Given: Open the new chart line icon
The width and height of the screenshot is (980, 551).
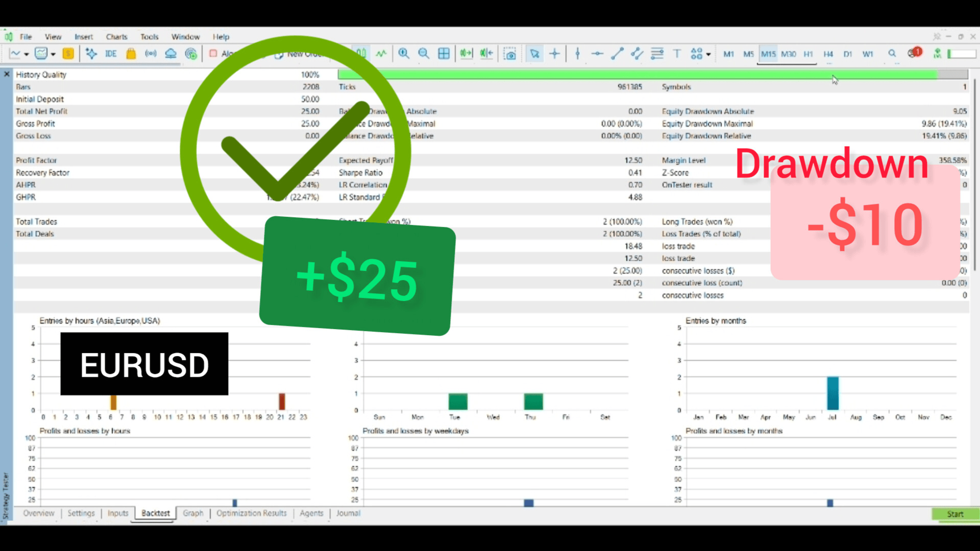Looking at the screenshot, I should pos(15,54).
